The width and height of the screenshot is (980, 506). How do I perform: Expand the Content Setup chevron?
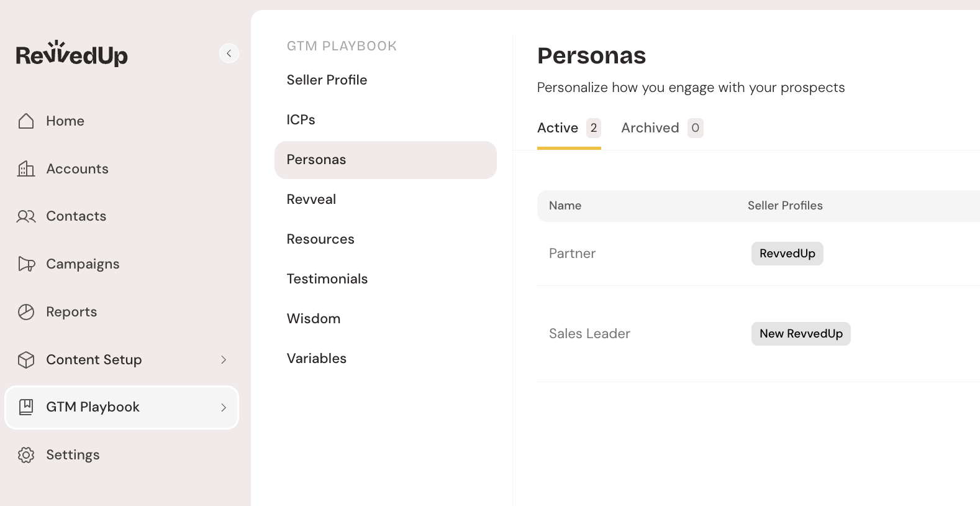click(x=224, y=360)
